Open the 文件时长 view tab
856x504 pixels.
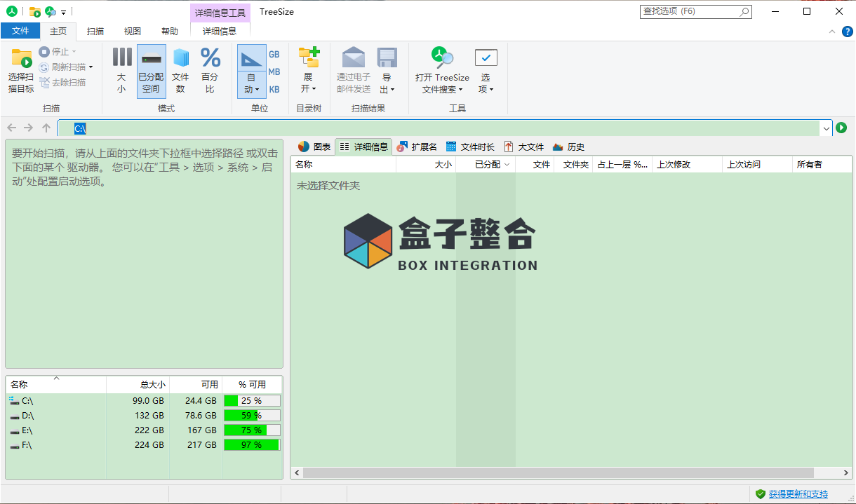pyautogui.click(x=470, y=147)
